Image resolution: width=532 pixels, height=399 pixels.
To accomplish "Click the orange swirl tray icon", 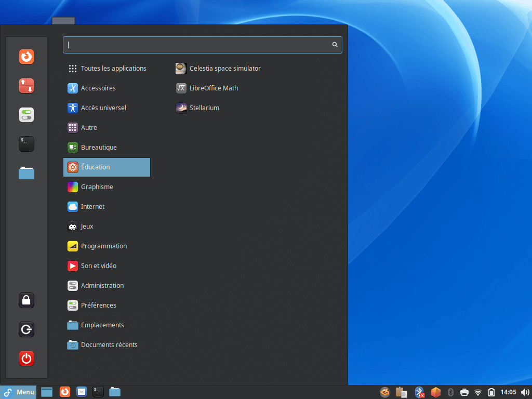I will pos(385,392).
